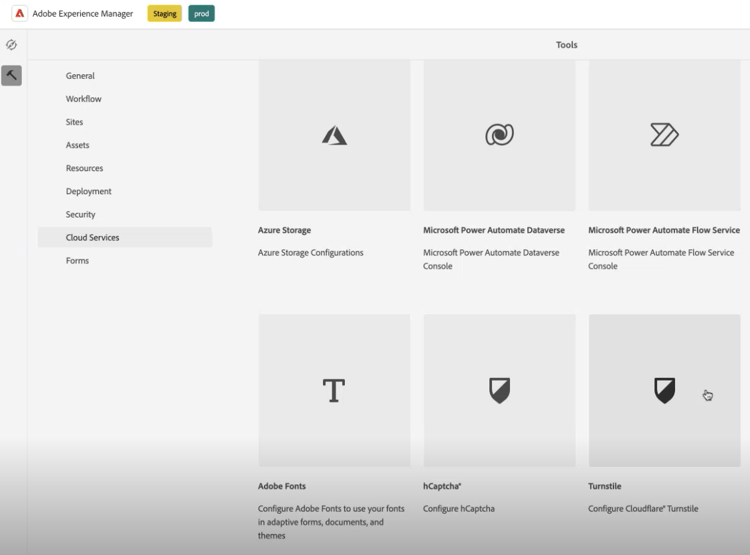Viewport: 750px width, 555px height.
Task: Open the Navigation compass icon in the rail
Action: (11, 44)
